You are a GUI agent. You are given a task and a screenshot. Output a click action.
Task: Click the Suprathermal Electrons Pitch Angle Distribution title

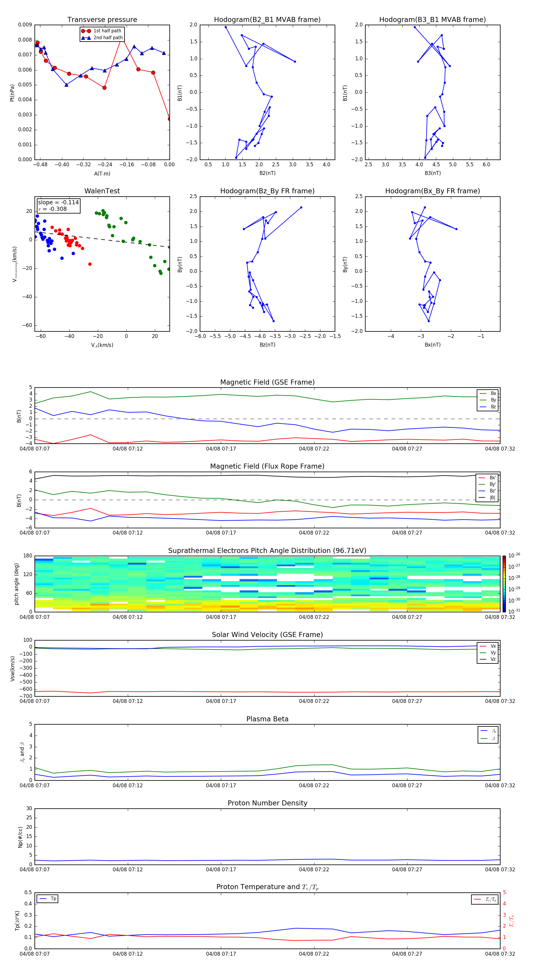267,551
